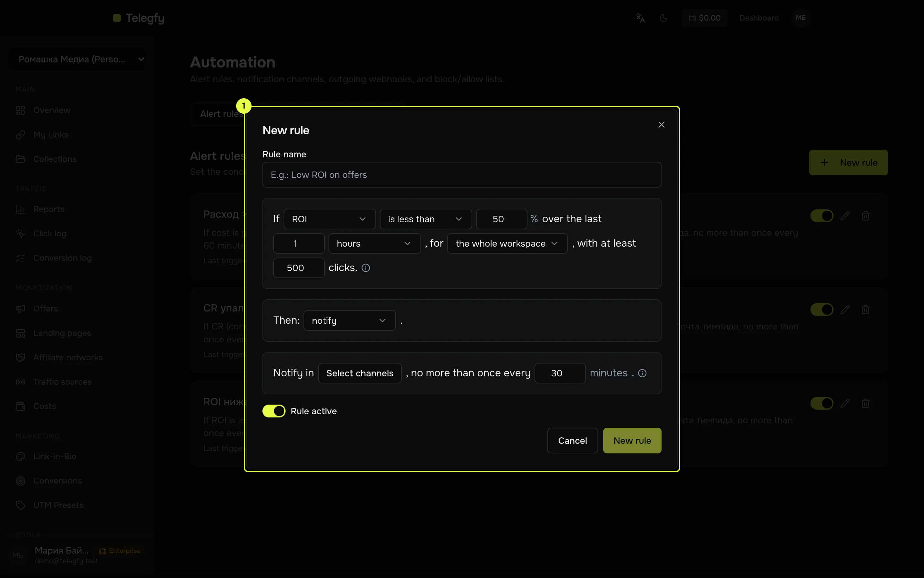This screenshot has width=924, height=578.
Task: Delete the ROI ниже rule trash icon
Action: (x=866, y=403)
